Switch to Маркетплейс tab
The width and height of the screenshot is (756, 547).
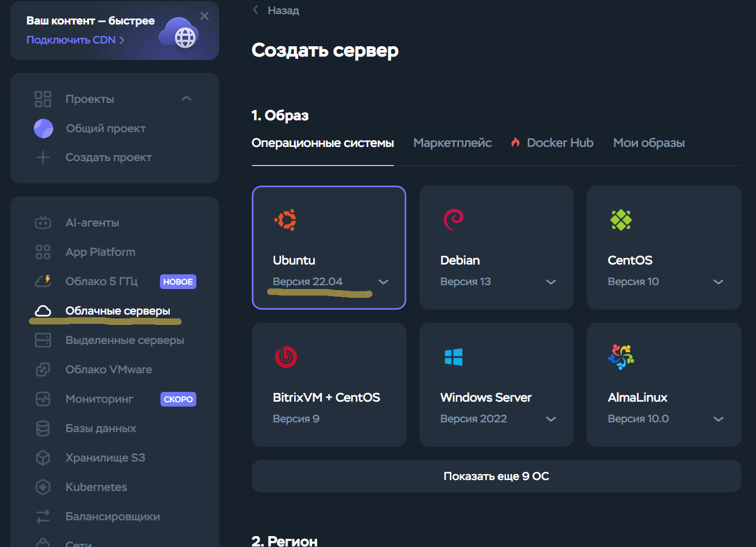pos(453,143)
